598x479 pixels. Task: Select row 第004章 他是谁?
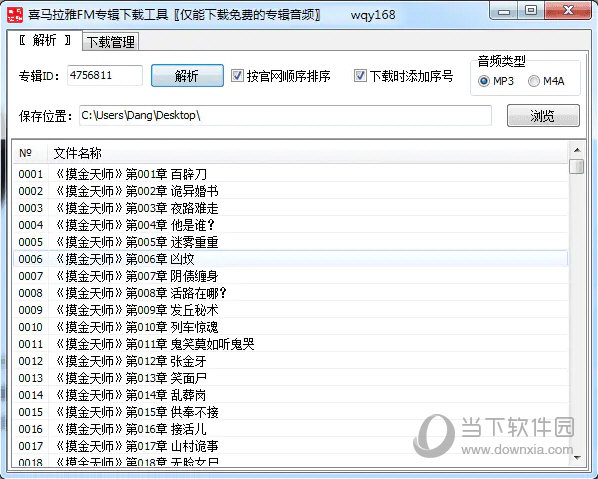point(291,225)
